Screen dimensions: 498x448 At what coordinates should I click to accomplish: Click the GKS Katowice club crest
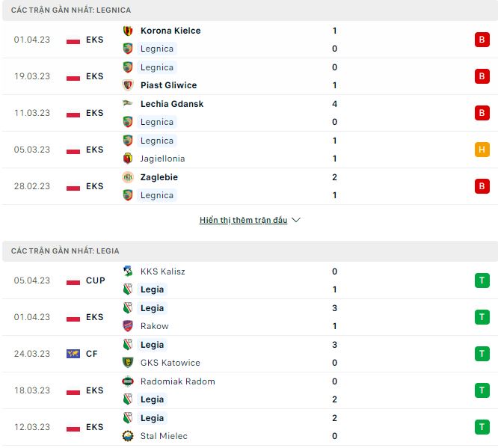click(128, 363)
